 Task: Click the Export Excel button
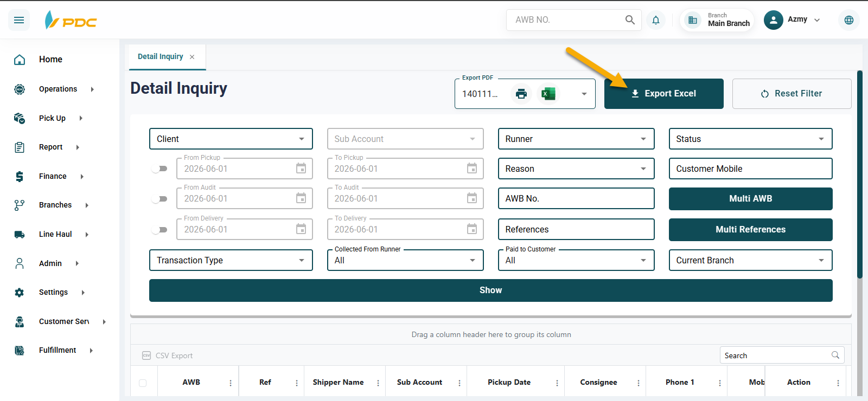pyautogui.click(x=664, y=94)
